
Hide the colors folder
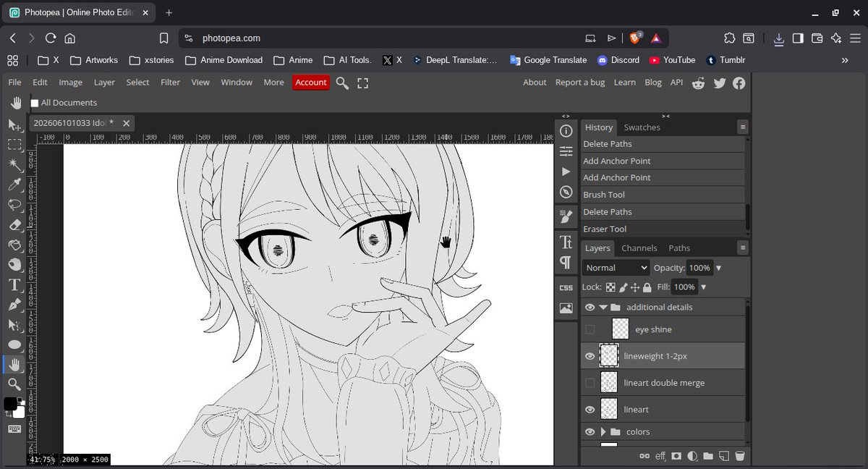(x=590, y=432)
